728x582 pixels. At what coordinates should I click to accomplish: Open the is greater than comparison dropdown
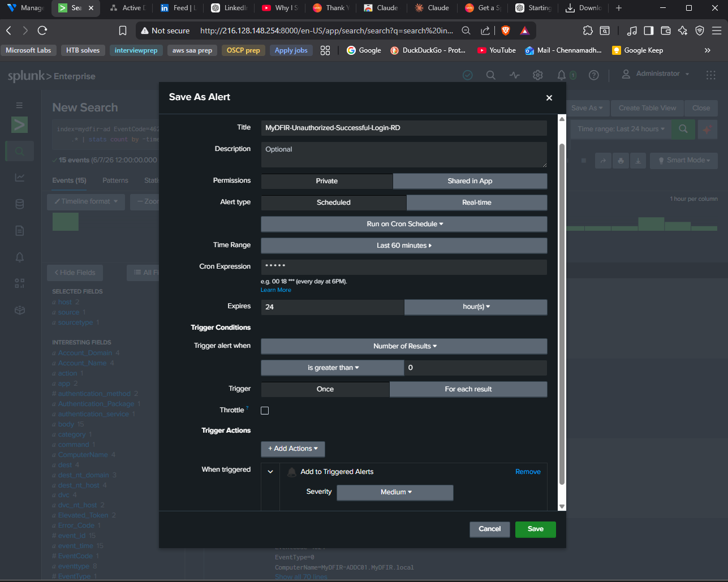click(x=333, y=368)
